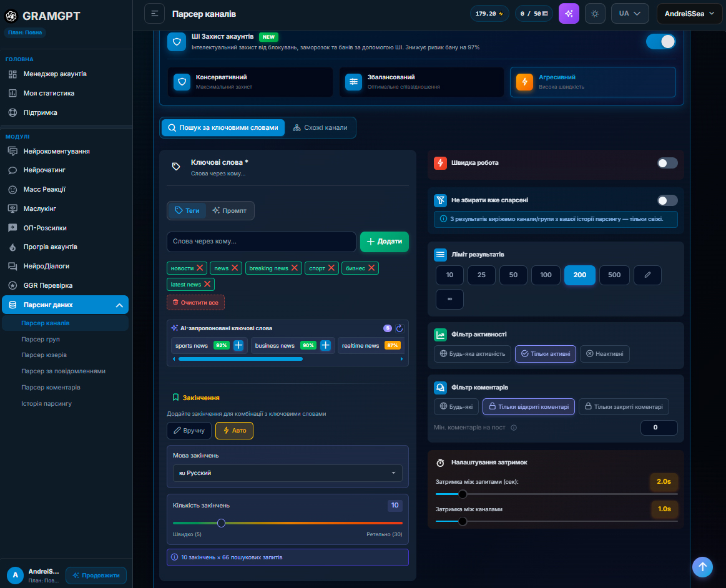Click the minimum comments per post field
Screen dimensions: 726x588
tap(659, 428)
